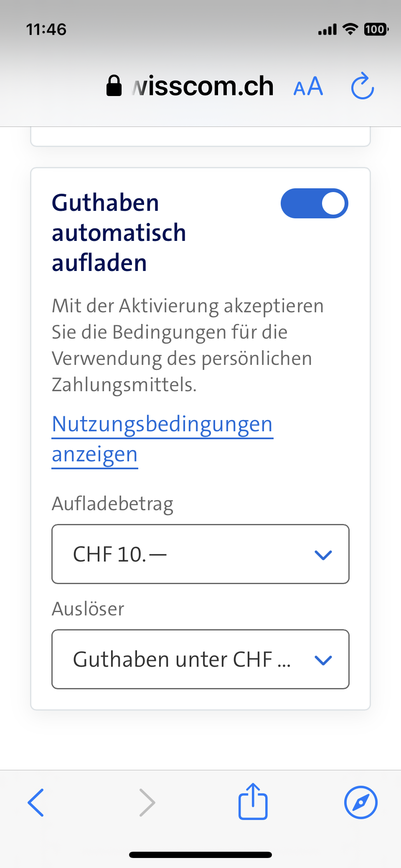
Task: Tap the Guthaben automatisch aufladen heading
Action: pyautogui.click(x=119, y=233)
